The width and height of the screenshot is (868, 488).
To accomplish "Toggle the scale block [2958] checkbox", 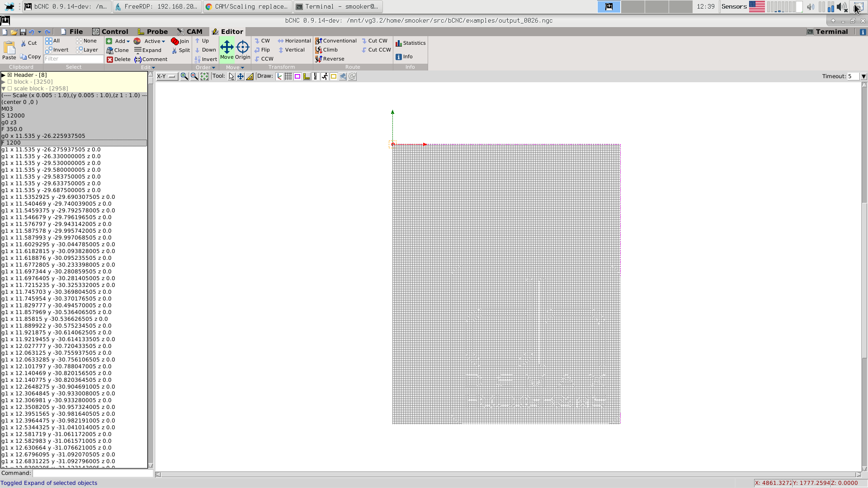I will 9,89.
